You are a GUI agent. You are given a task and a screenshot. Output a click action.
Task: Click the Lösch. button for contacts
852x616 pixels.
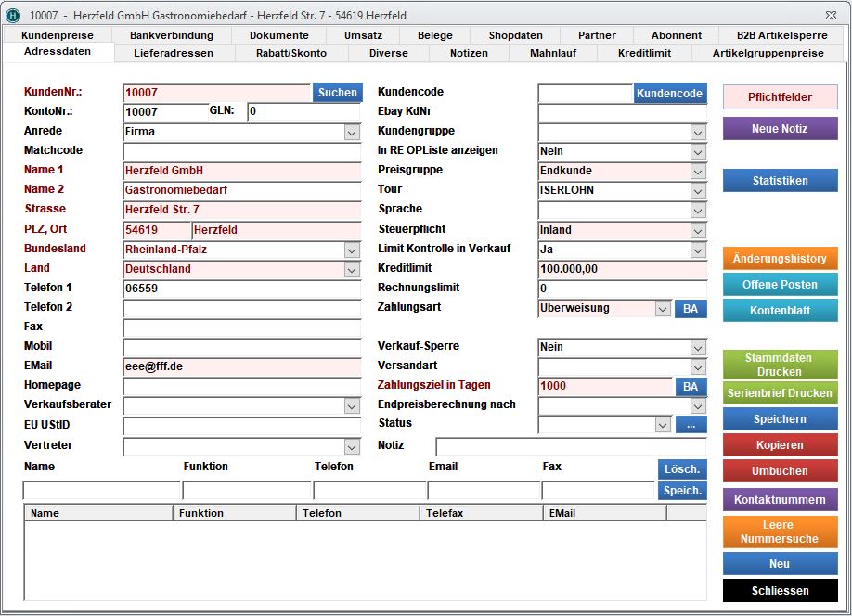point(681,469)
